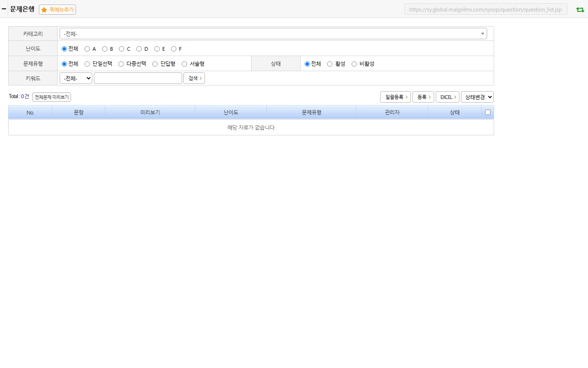Screen dimensions: 588x368
Task: Collapse the 문제은행 panel with minus icon
Action: tap(4, 9)
